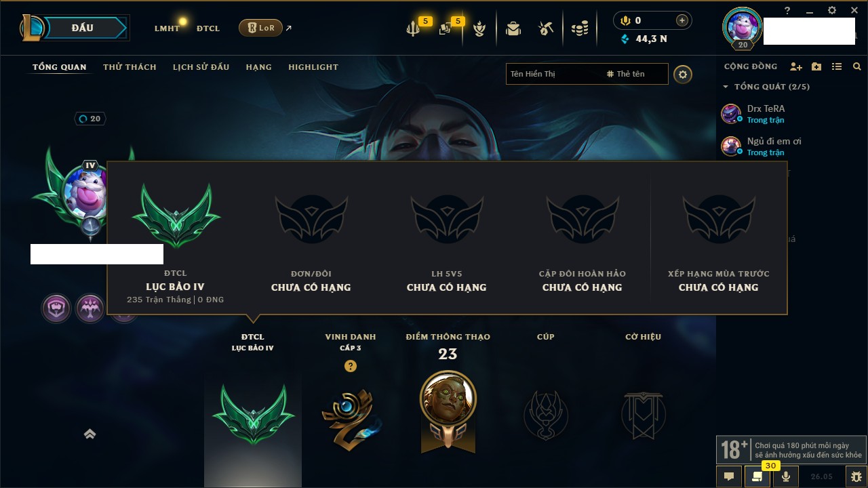Open the Store coins icon
The height and width of the screenshot is (488, 868).
(579, 28)
